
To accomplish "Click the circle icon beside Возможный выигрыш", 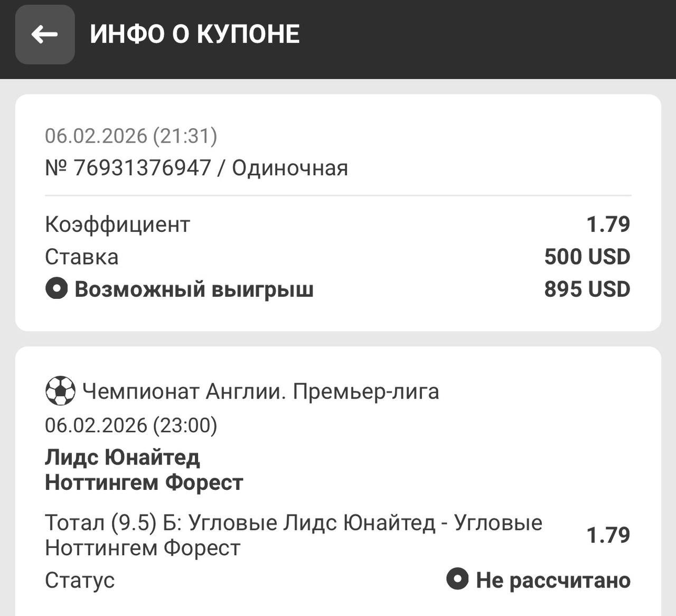I will 57,289.
